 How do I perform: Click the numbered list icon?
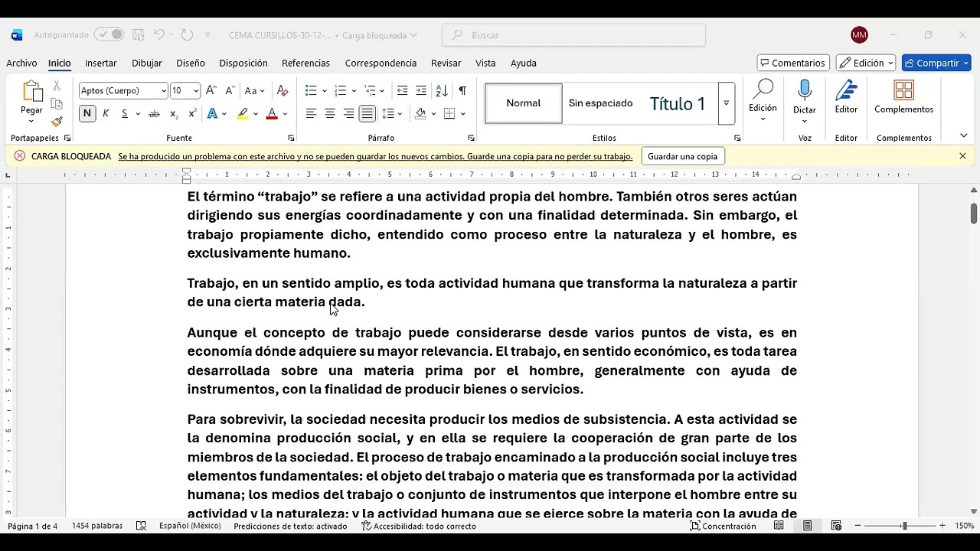[341, 90]
